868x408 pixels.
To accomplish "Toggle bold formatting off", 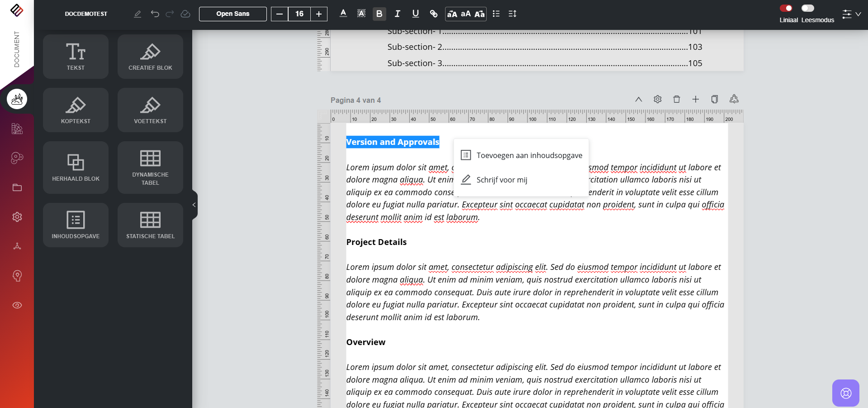I will coord(379,14).
